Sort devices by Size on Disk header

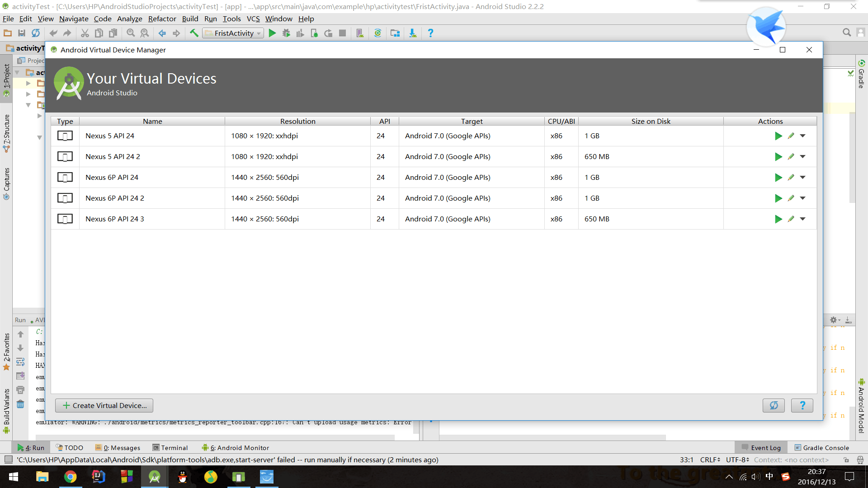point(651,121)
